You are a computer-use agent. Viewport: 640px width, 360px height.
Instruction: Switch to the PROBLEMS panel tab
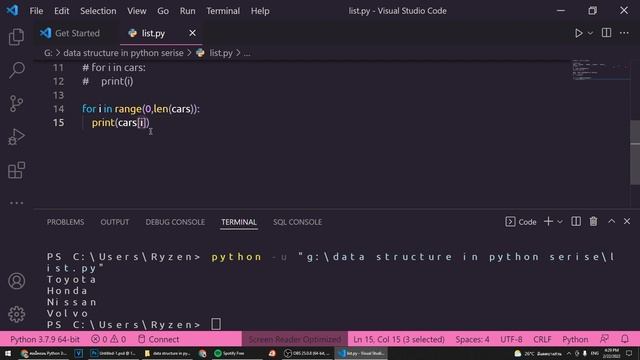[65, 222]
